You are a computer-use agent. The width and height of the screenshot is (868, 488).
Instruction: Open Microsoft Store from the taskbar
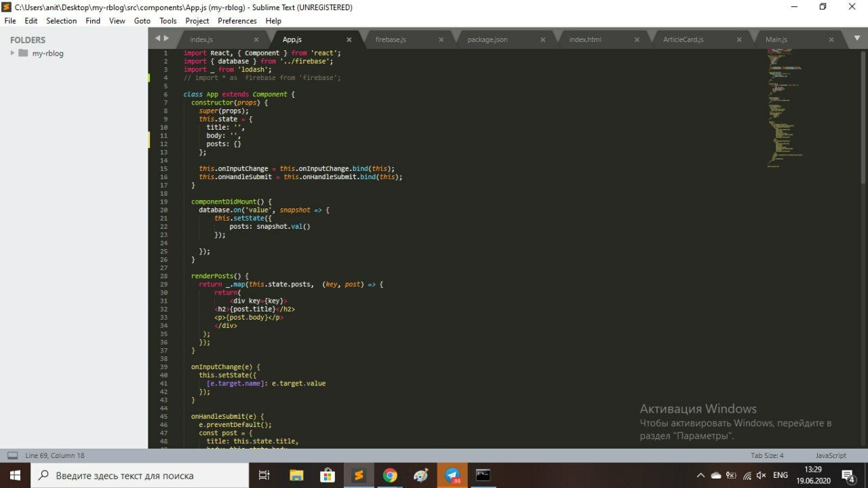click(328, 475)
